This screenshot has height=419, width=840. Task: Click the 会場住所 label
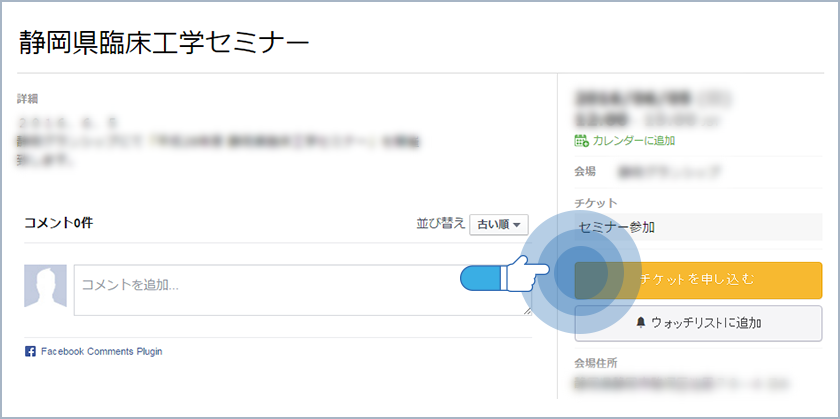pyautogui.click(x=596, y=363)
